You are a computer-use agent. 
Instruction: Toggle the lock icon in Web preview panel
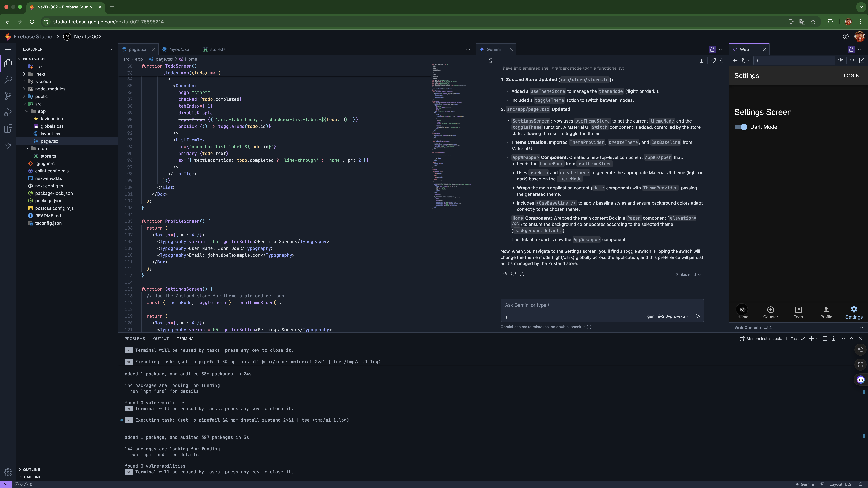[x=851, y=49]
